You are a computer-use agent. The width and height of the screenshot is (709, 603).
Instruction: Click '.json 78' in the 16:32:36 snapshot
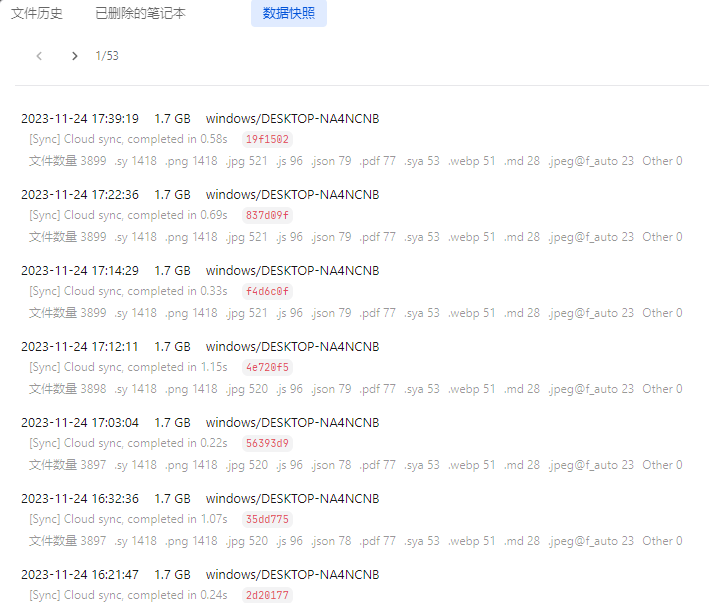(x=331, y=541)
